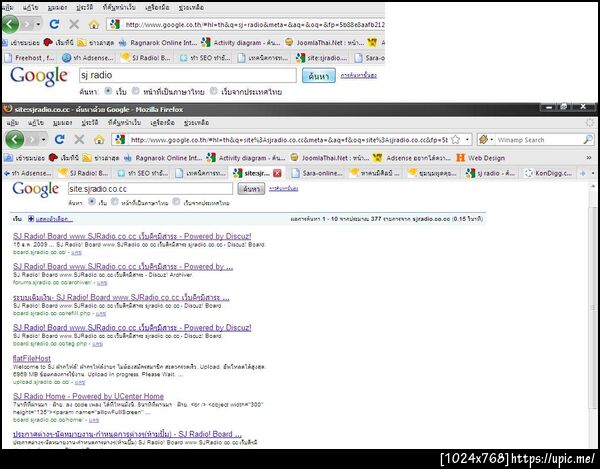Switch to the Sara-online... tab in the front window
The image size is (600, 469).
(x=317, y=173)
